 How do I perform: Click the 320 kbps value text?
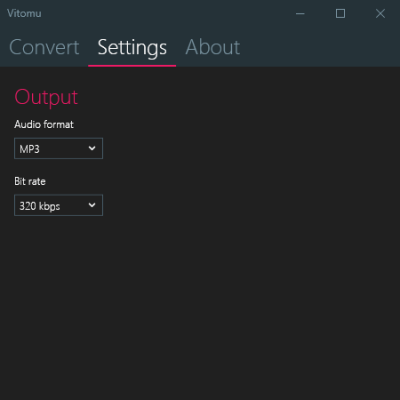[40, 206]
